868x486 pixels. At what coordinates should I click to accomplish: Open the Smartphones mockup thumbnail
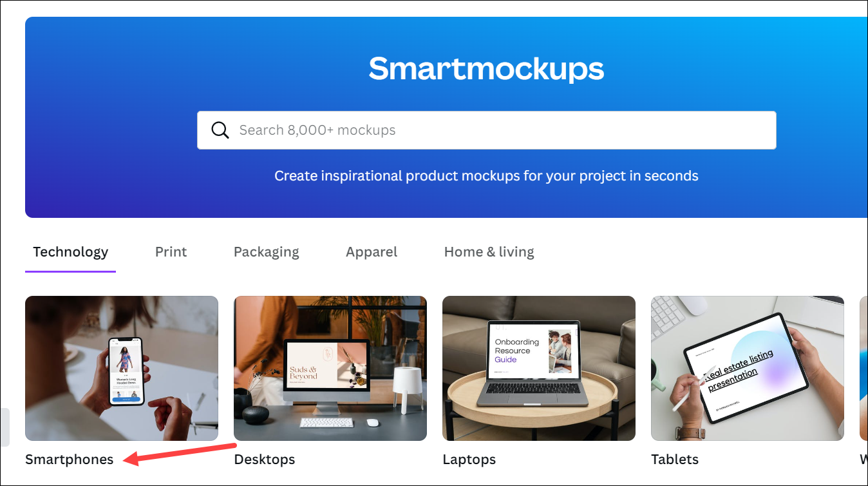[x=122, y=368]
